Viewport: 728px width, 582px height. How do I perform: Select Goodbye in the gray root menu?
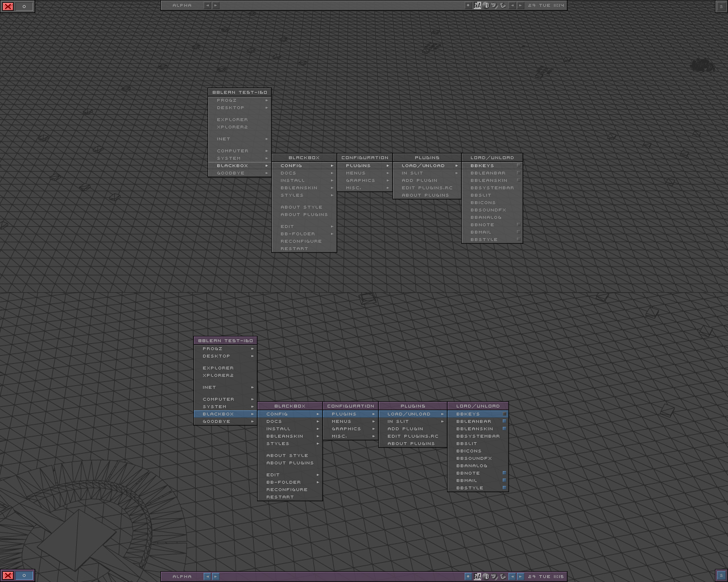[x=240, y=173]
